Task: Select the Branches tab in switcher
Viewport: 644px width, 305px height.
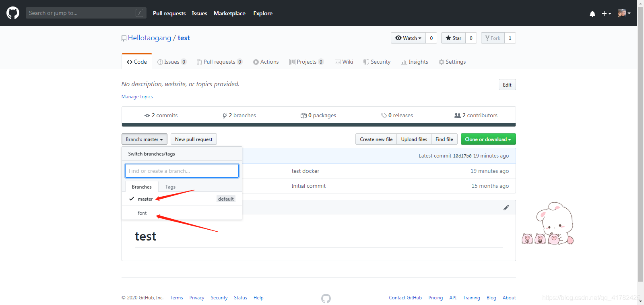Action: click(x=142, y=187)
